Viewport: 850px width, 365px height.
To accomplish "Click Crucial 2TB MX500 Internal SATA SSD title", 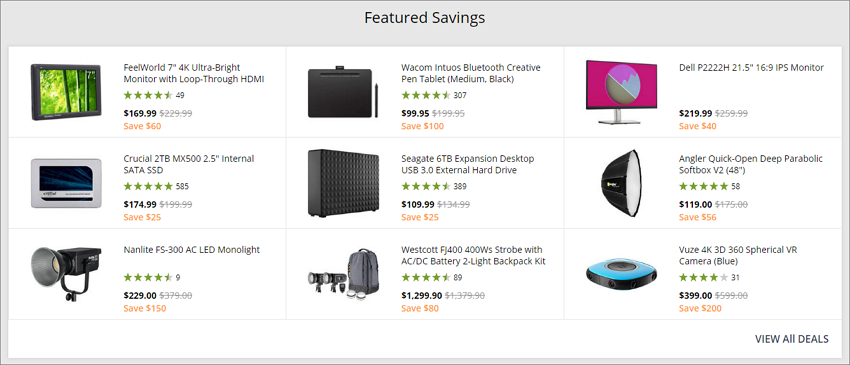I will click(x=189, y=164).
